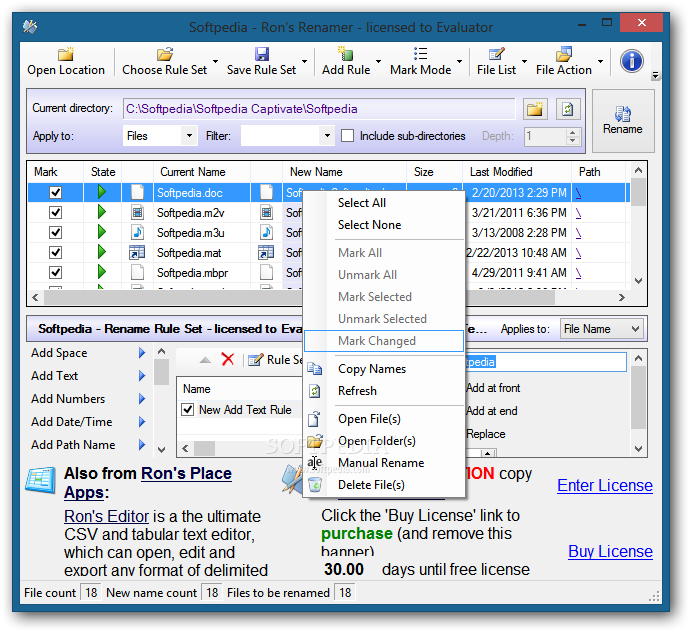Toggle the mark checkbox for Softpedia.mbpr

tap(55, 272)
